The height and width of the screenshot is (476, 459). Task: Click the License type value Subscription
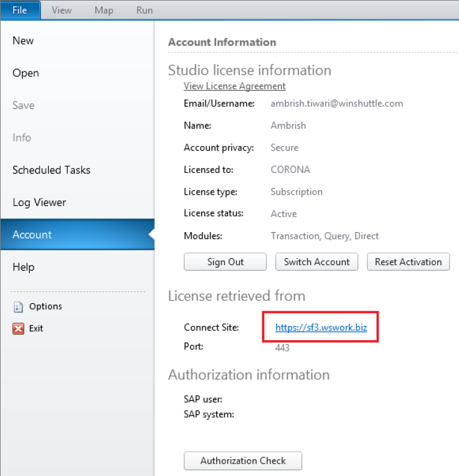point(296,192)
